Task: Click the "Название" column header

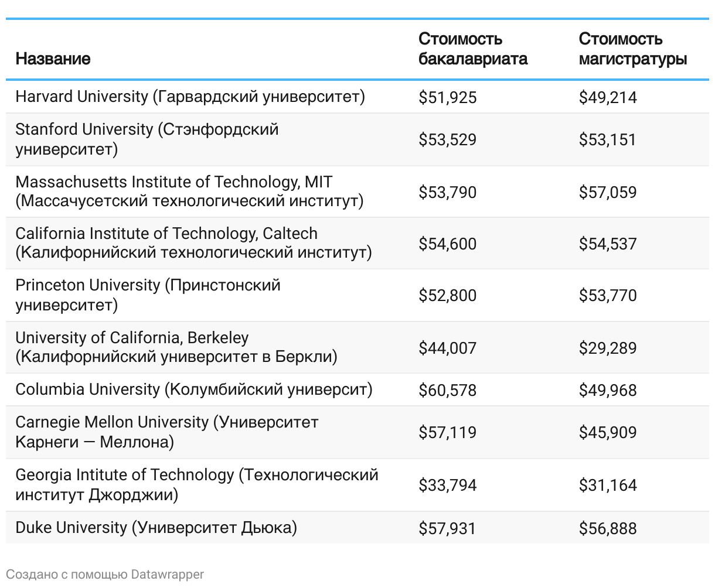Action: 53,59
